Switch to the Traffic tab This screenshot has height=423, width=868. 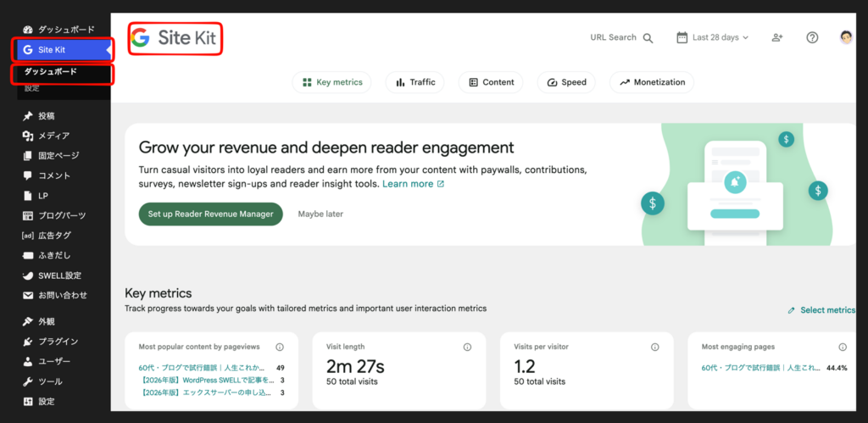click(415, 82)
